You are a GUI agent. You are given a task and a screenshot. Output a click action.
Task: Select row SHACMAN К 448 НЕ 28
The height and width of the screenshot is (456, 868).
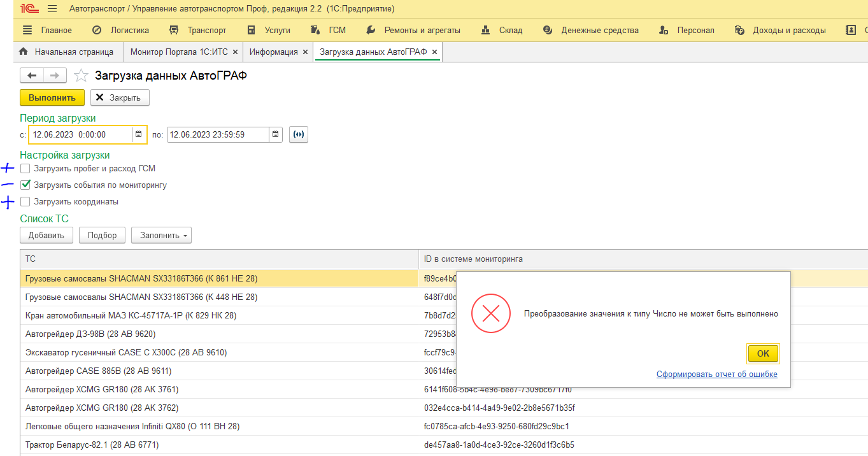(x=219, y=297)
